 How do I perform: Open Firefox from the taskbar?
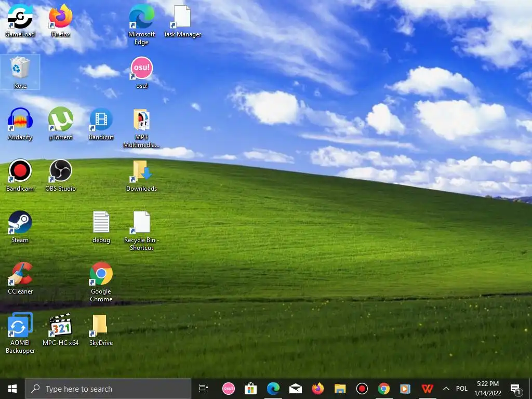[x=318, y=389]
